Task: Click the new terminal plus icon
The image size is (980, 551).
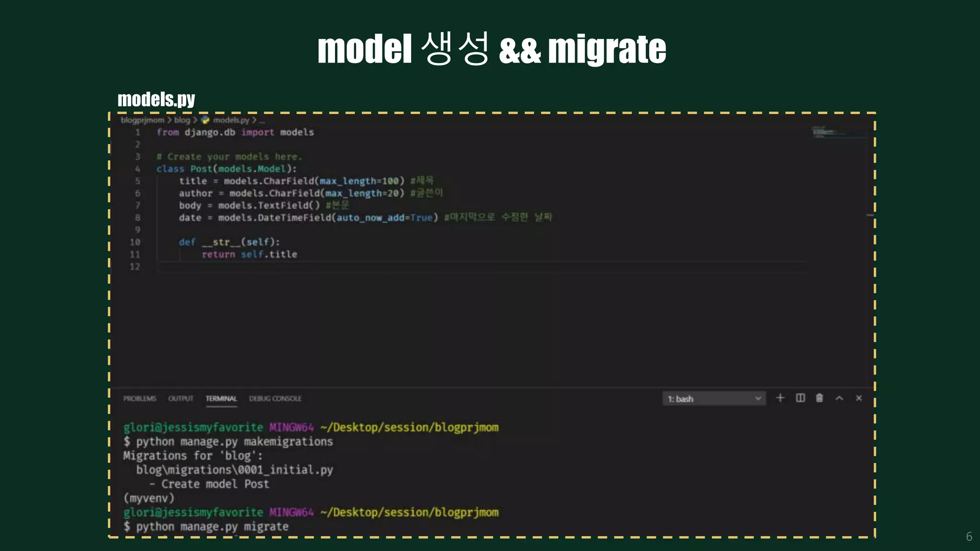Action: 780,398
